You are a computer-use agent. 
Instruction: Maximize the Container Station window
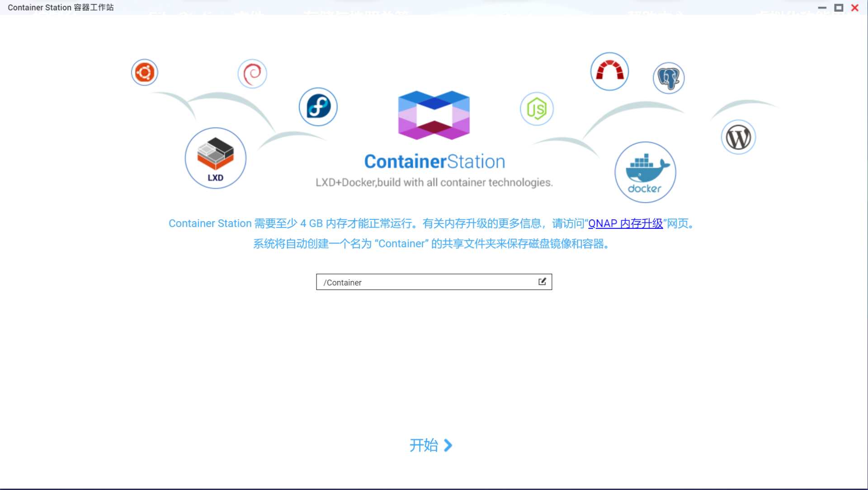click(x=839, y=8)
